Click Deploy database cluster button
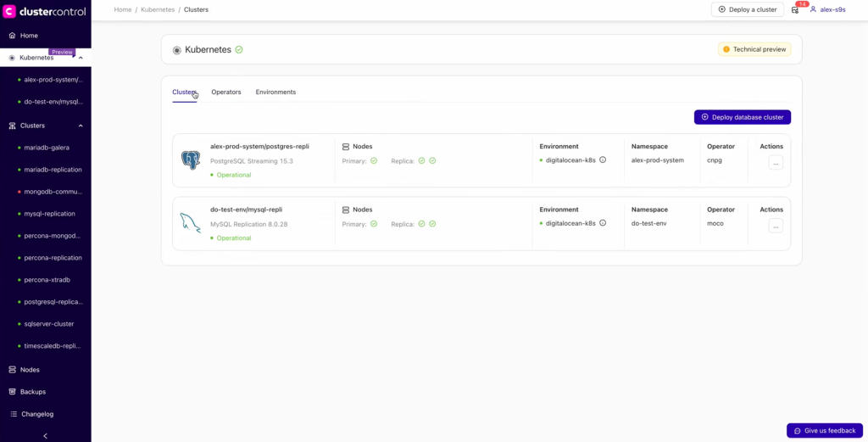This screenshot has height=442, width=868. coord(743,117)
